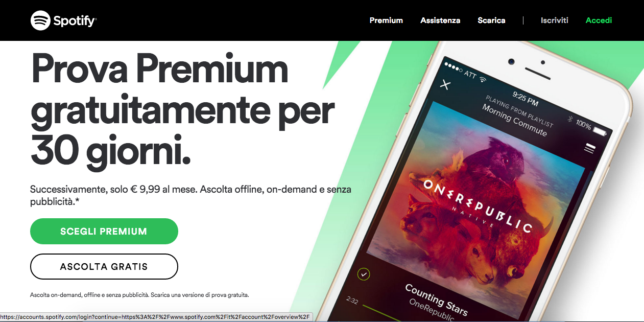Open the Assistenza menu item
Viewport: 644px width, 322px height.
(440, 20)
